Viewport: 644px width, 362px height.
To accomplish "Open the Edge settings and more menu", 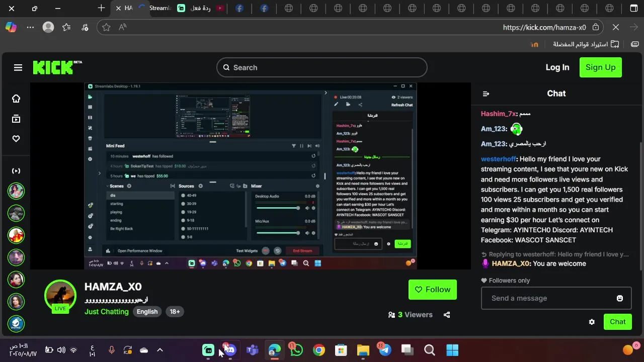I will click(30, 27).
